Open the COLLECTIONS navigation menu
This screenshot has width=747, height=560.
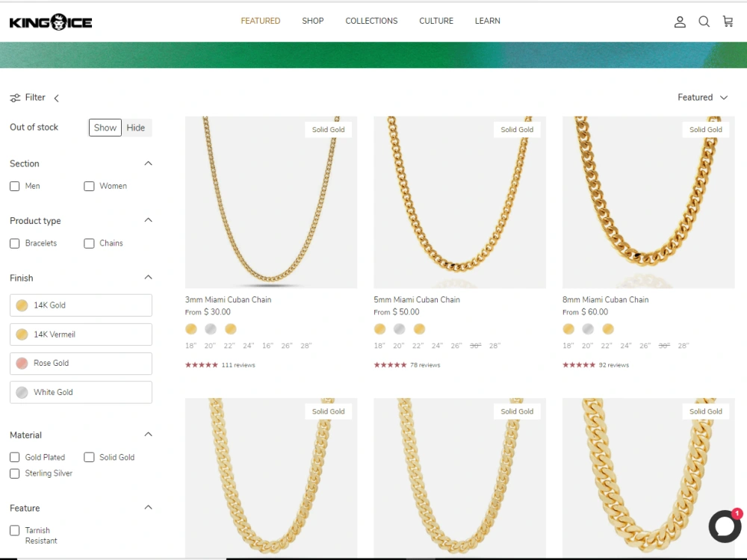coord(371,21)
